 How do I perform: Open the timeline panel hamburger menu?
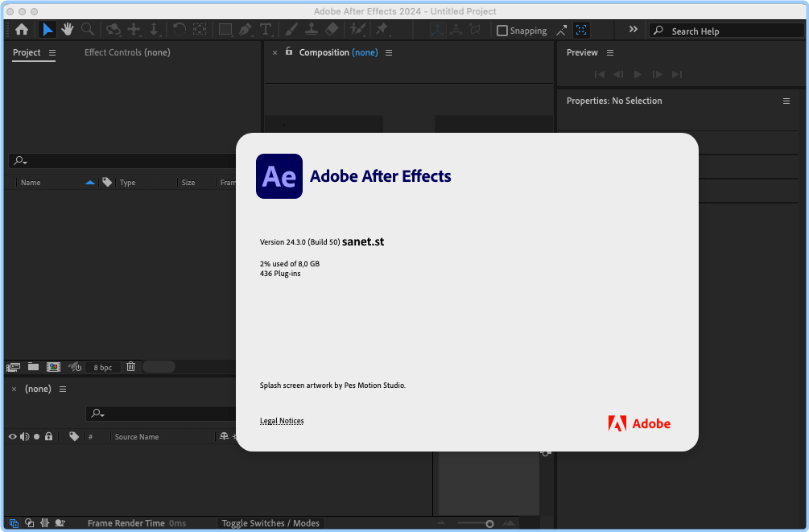coord(63,389)
